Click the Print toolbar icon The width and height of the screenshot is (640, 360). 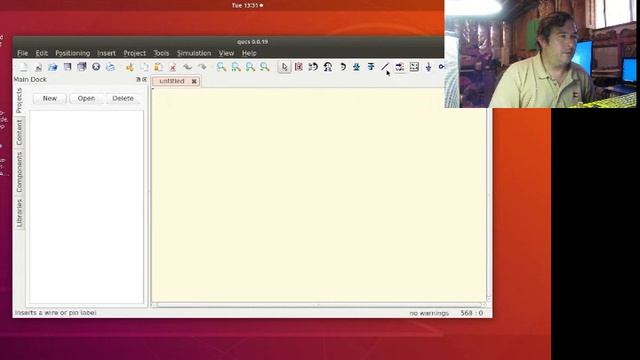[x=110, y=67]
